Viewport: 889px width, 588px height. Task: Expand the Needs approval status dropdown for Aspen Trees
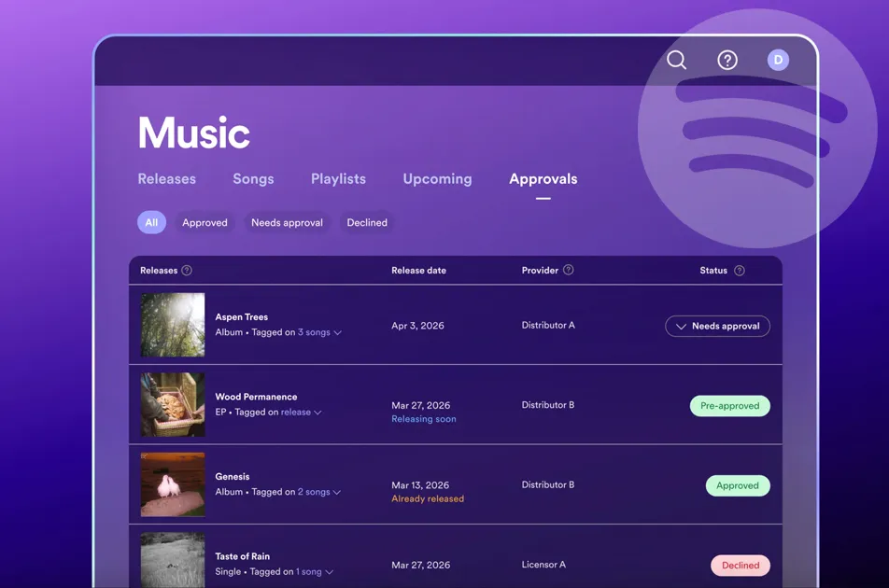tap(717, 326)
